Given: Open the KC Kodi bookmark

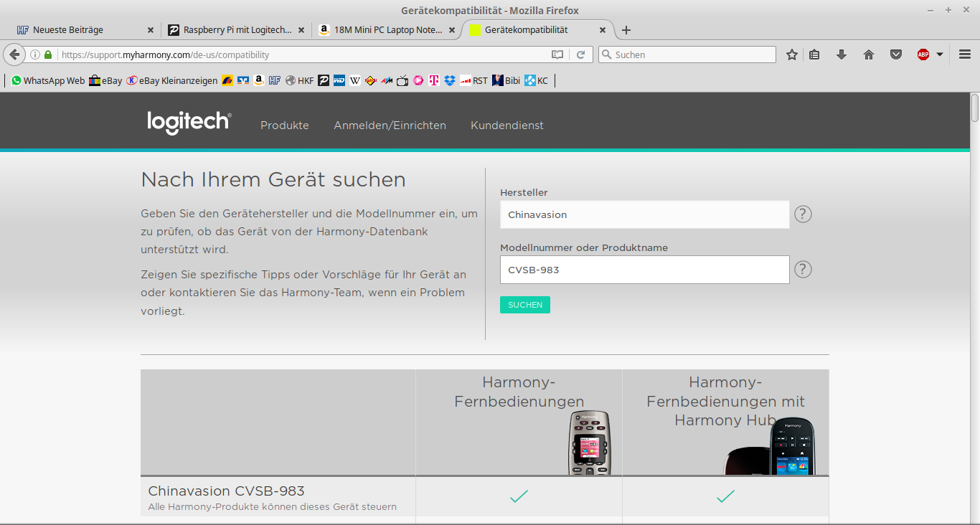Looking at the screenshot, I should coord(537,81).
